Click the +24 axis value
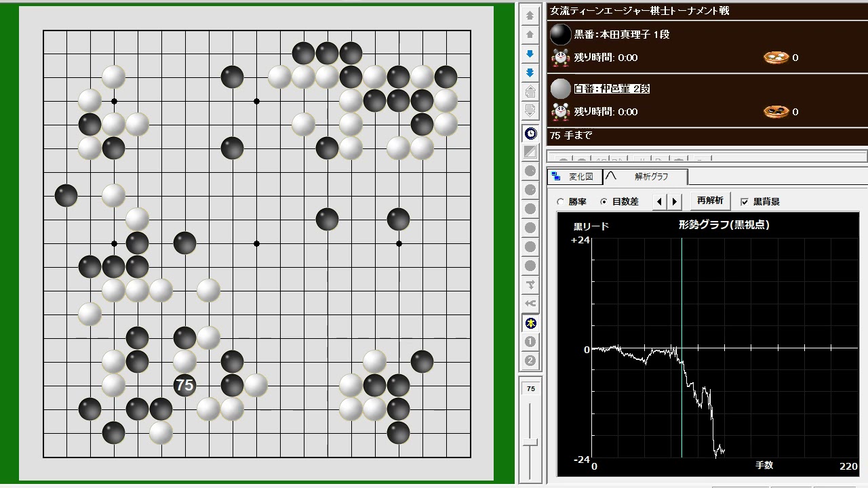This screenshot has width=868, height=488. tap(580, 240)
